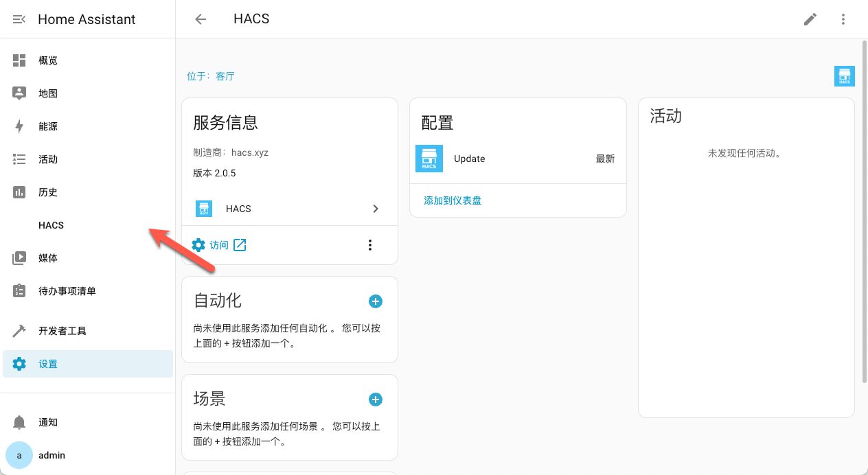Open the admin user profile

(19, 455)
